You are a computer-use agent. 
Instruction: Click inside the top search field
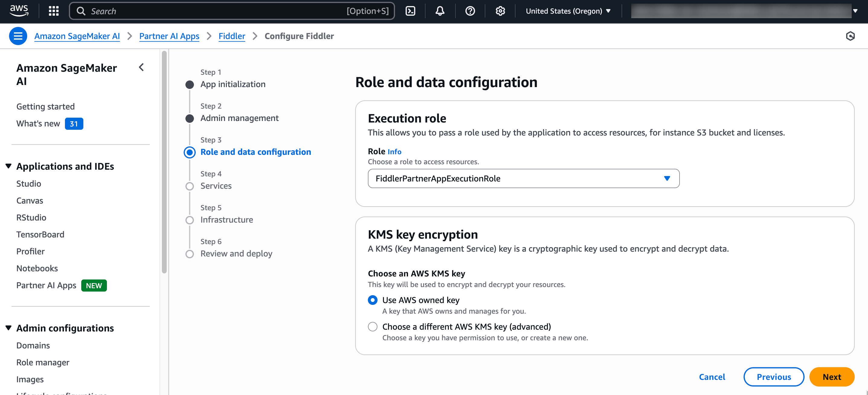pos(202,11)
